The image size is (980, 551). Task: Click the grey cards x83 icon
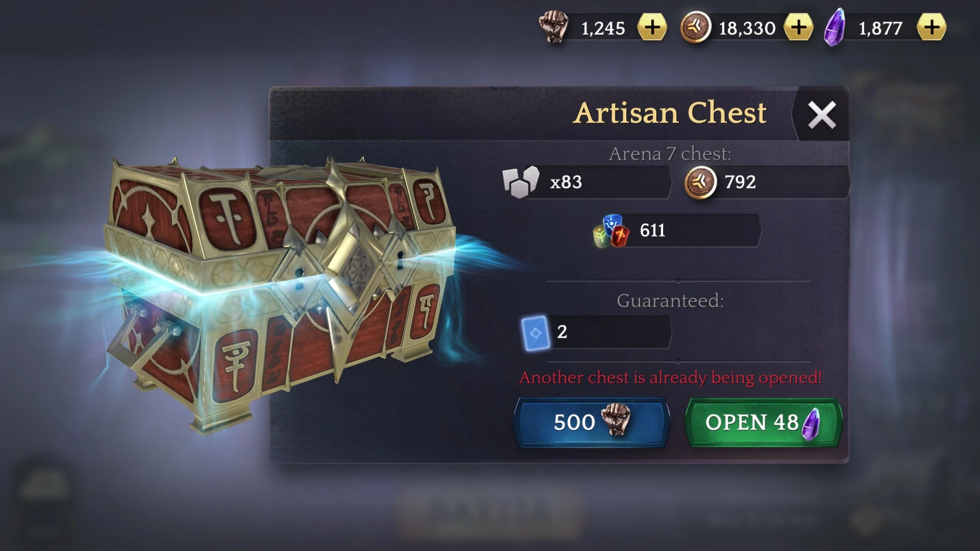point(521,182)
